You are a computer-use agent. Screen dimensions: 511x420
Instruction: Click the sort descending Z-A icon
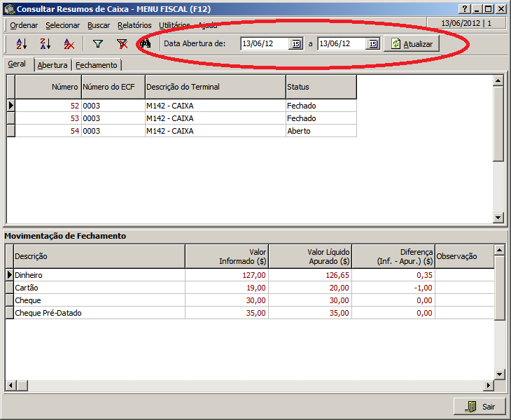[x=45, y=43]
